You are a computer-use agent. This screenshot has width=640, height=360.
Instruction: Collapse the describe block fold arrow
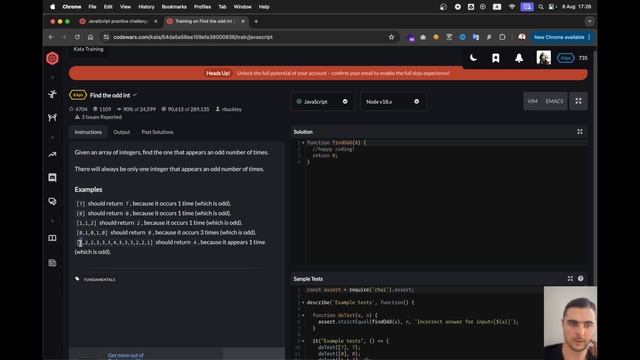coord(303,303)
